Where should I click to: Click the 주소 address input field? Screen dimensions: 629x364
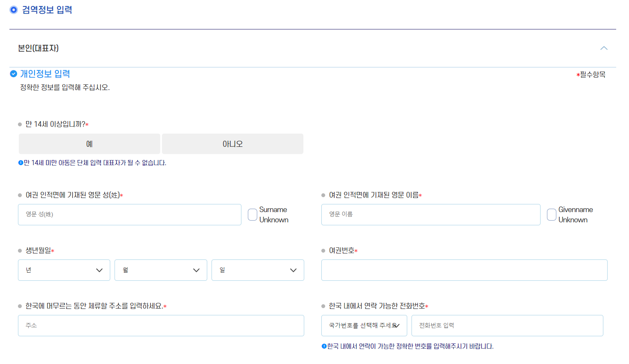tap(161, 325)
